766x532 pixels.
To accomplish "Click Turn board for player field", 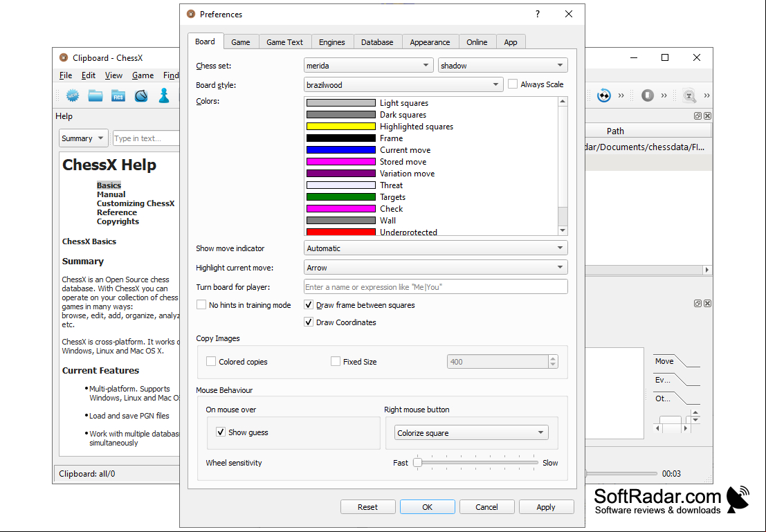I will (x=436, y=287).
